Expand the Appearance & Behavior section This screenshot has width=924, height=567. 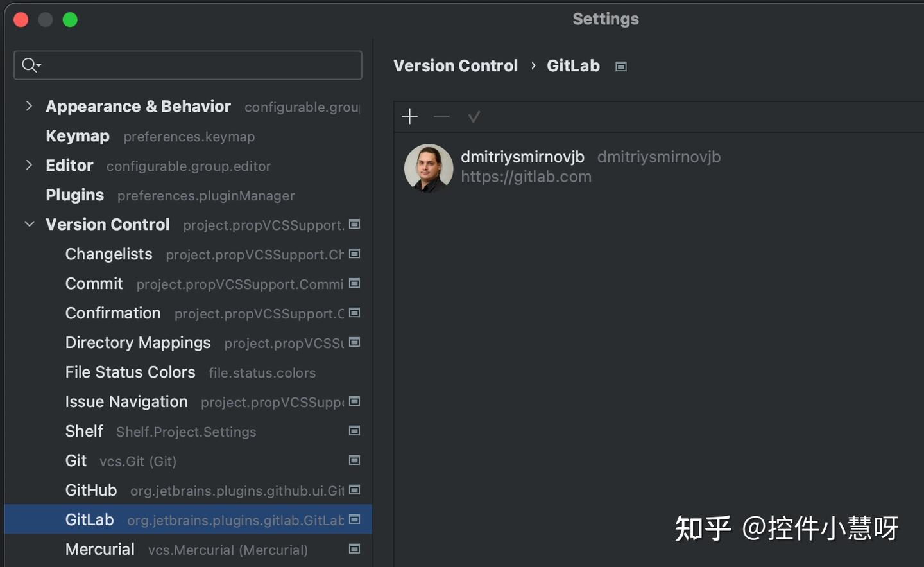point(29,106)
